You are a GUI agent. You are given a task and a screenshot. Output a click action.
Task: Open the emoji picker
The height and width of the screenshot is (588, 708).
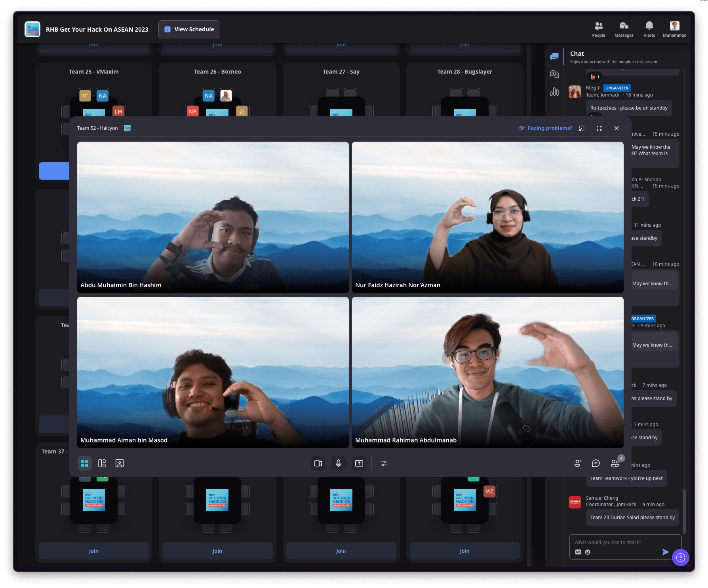(x=588, y=552)
